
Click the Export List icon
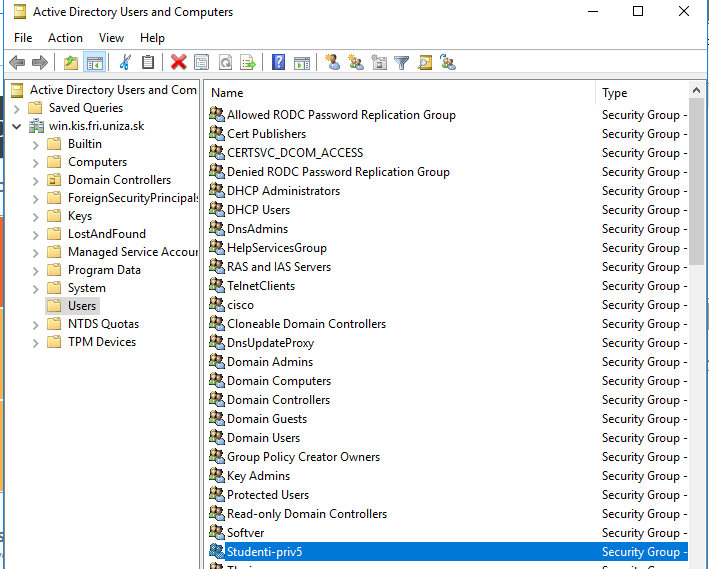[x=248, y=62]
